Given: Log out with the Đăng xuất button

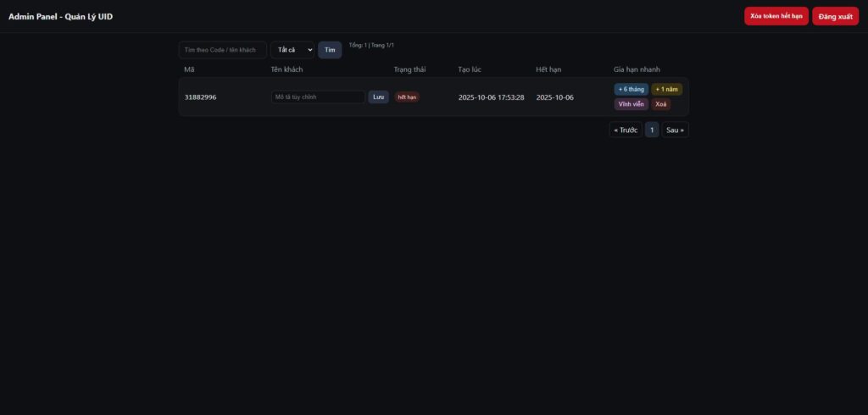Looking at the screenshot, I should point(835,16).
